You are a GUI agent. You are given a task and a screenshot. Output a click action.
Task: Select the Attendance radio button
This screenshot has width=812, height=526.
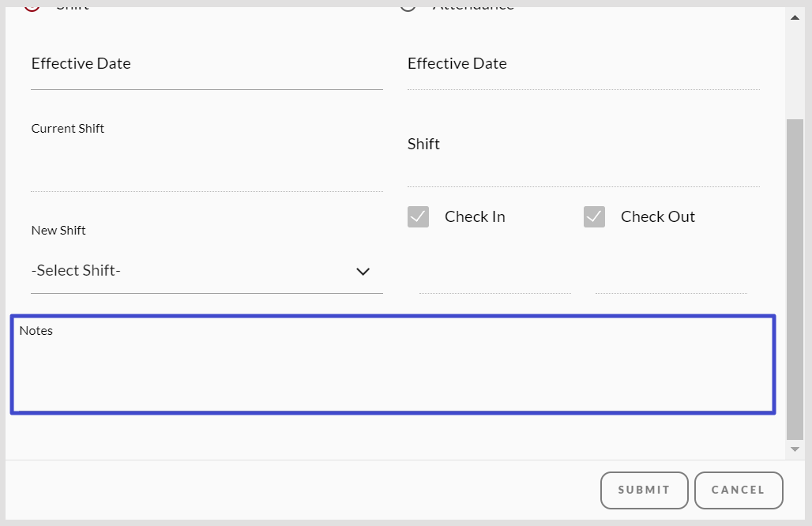tap(408, 4)
